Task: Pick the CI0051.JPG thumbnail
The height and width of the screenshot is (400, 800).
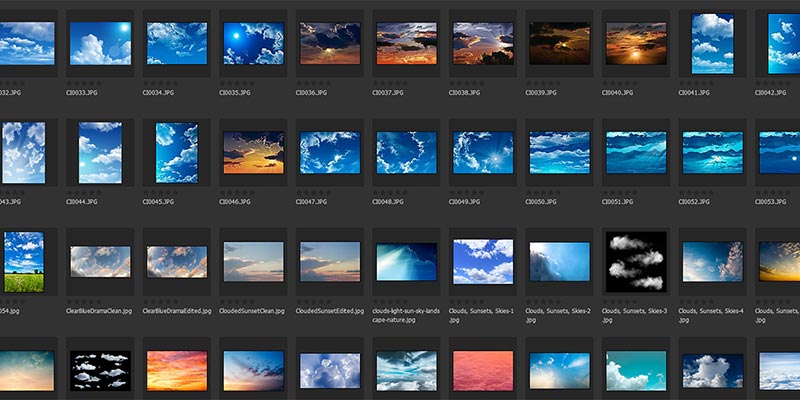Action: pos(636,153)
